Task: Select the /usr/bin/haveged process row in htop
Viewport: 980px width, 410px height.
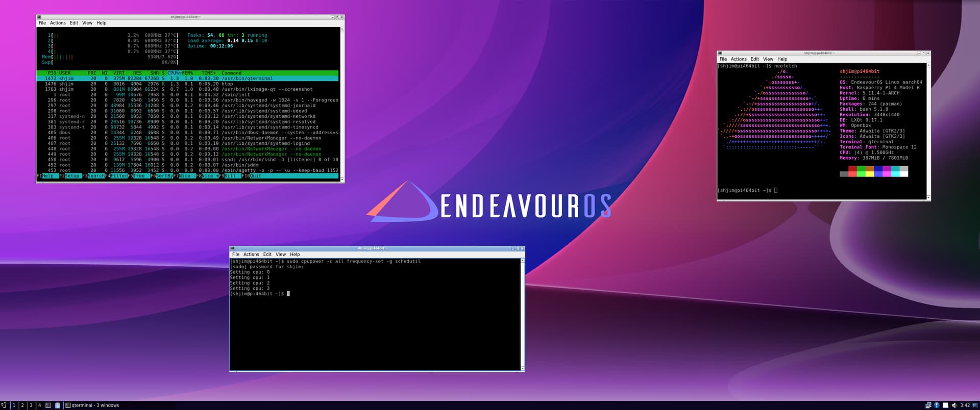Action: (187, 100)
